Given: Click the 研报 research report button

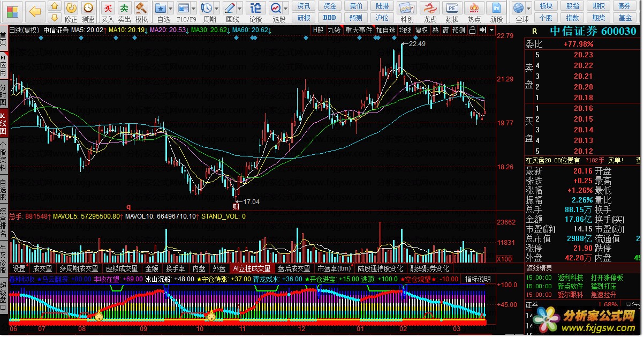Looking at the screenshot, I should (304, 18).
